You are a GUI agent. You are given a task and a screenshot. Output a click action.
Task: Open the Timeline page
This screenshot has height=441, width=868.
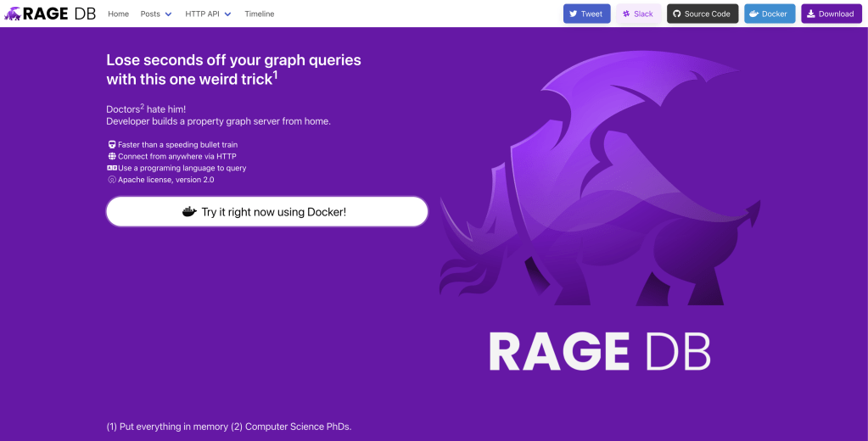pos(259,14)
